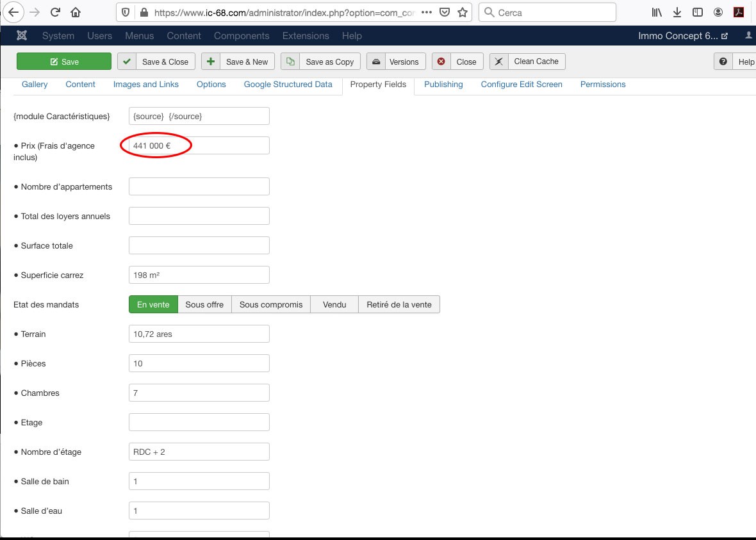
Task: Click the Help question mark icon
Action: (x=723, y=61)
